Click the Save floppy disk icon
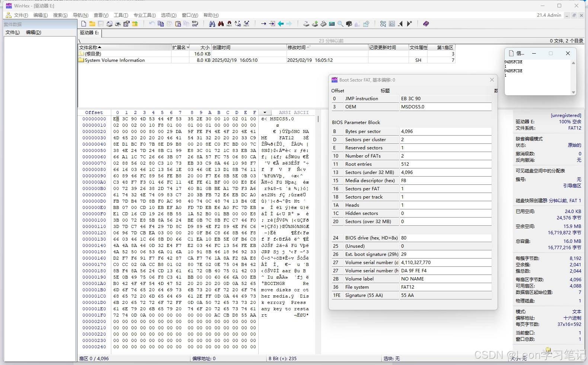Image resolution: width=588 pixels, height=365 pixels. [x=101, y=24]
